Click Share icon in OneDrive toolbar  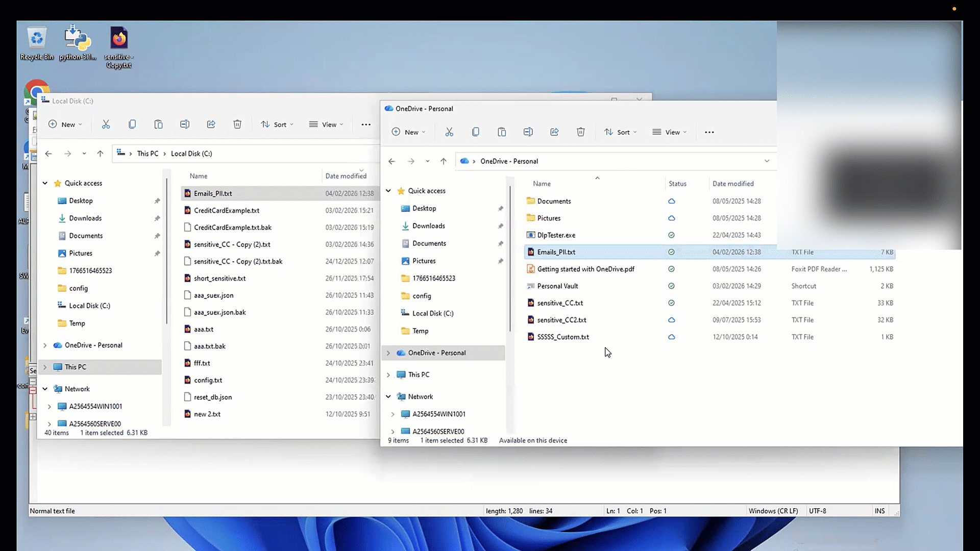(x=554, y=132)
